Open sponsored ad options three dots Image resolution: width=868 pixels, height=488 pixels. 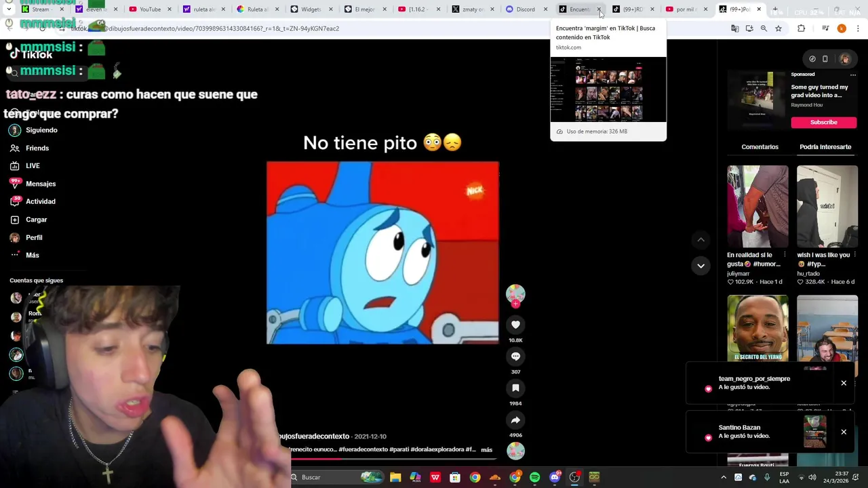click(x=853, y=75)
